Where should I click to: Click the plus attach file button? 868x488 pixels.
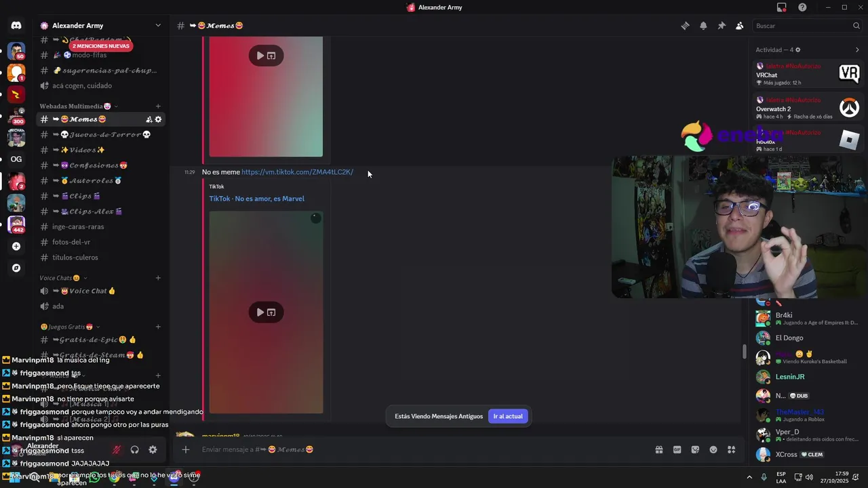pos(185,449)
